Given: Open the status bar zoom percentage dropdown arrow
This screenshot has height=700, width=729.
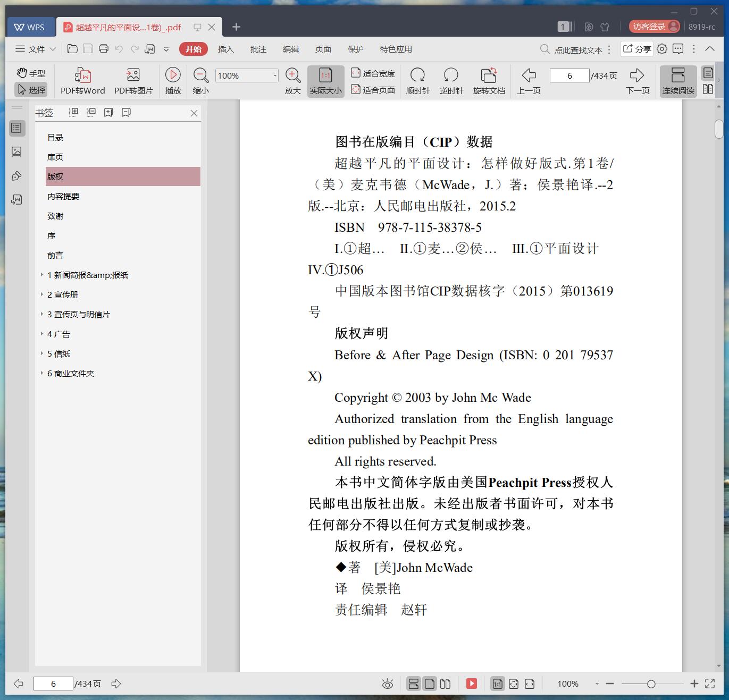Looking at the screenshot, I should point(597,684).
